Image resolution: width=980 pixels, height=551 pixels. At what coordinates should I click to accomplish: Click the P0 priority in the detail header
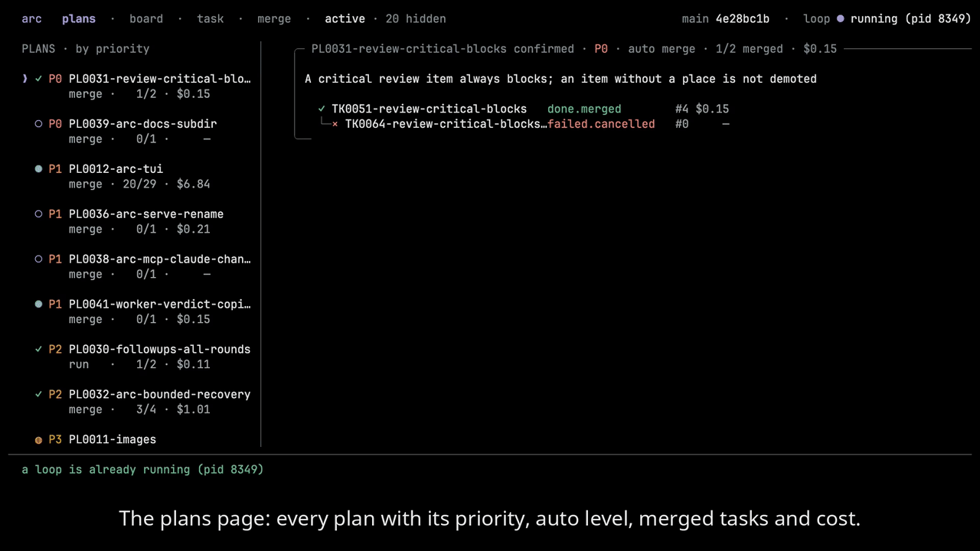(601, 48)
